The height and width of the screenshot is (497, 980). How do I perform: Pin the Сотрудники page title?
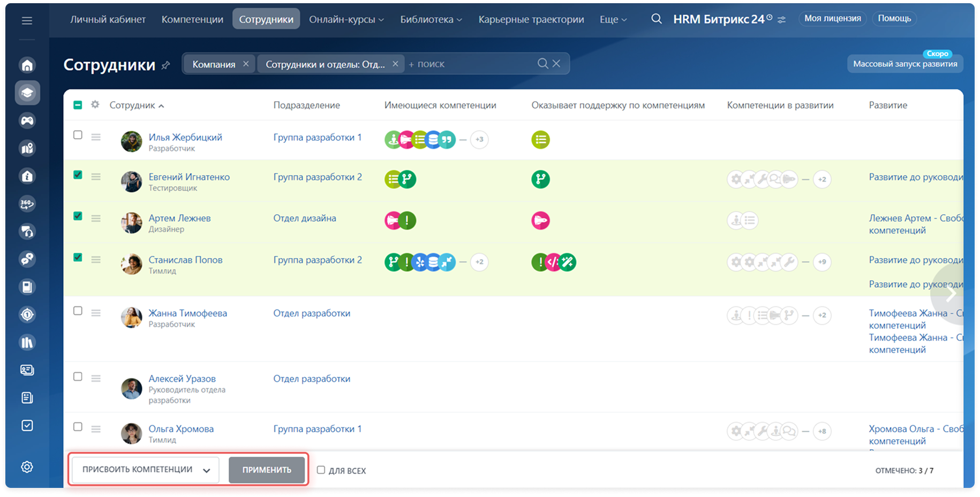pos(166,65)
